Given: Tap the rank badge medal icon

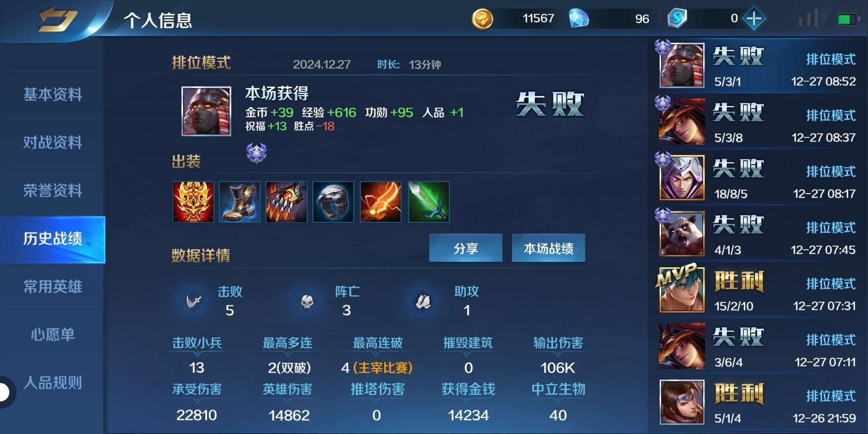Looking at the screenshot, I should (x=256, y=153).
